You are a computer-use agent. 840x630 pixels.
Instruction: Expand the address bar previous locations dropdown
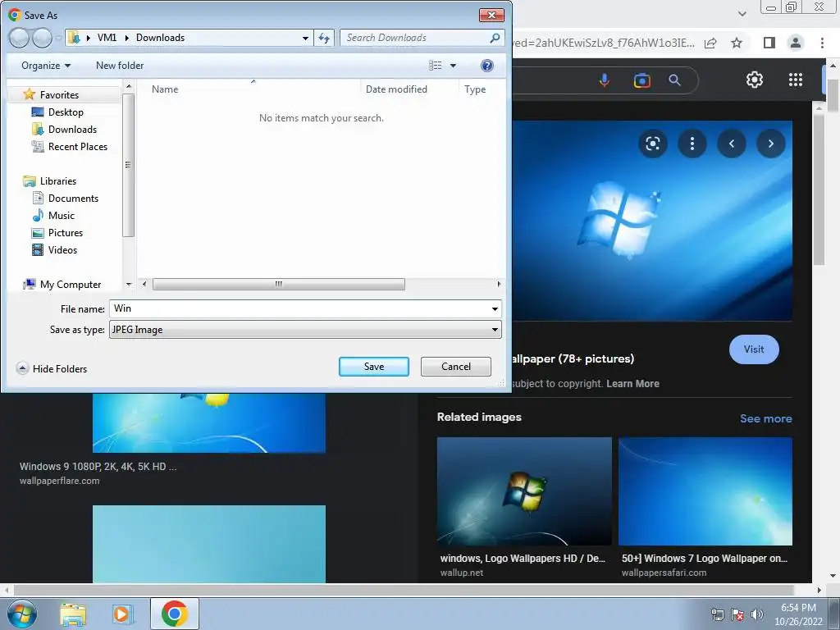[305, 38]
